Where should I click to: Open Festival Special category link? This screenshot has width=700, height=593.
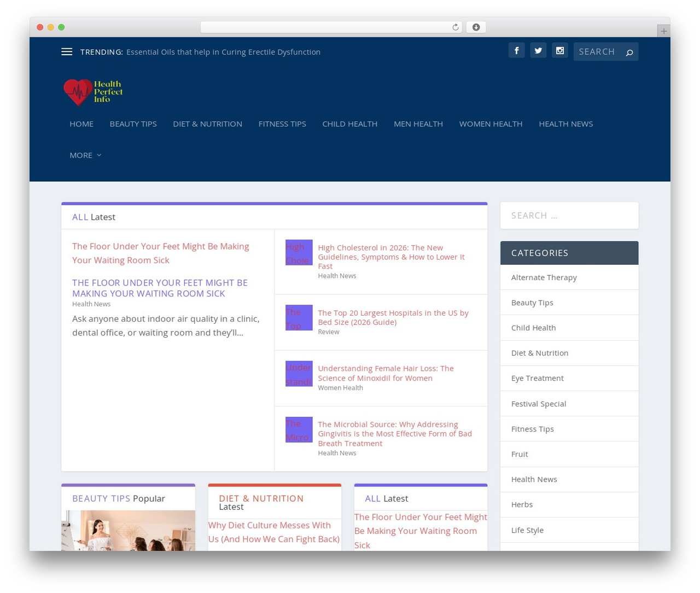point(539,404)
